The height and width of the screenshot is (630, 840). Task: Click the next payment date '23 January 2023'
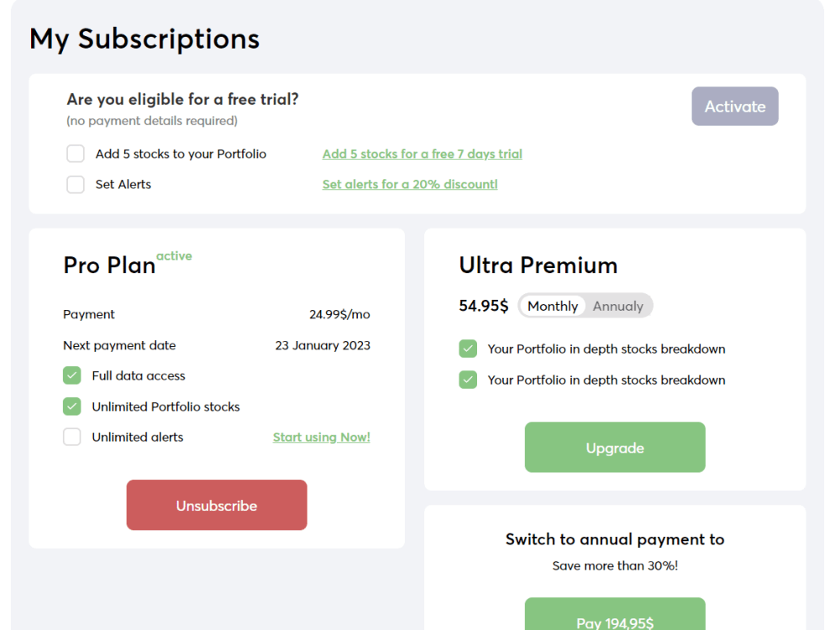[323, 344]
